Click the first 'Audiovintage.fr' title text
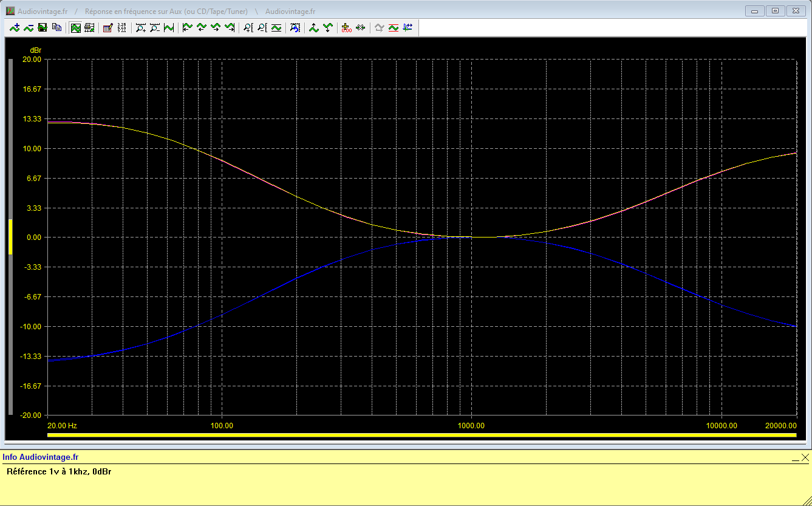Screen dimensions: 812x506 coord(43,11)
